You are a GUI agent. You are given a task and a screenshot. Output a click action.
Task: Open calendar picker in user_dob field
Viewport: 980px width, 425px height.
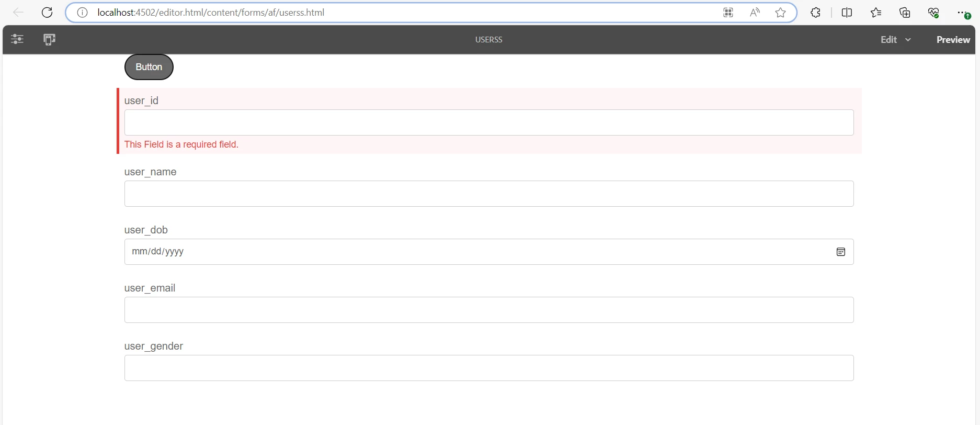[x=841, y=252]
